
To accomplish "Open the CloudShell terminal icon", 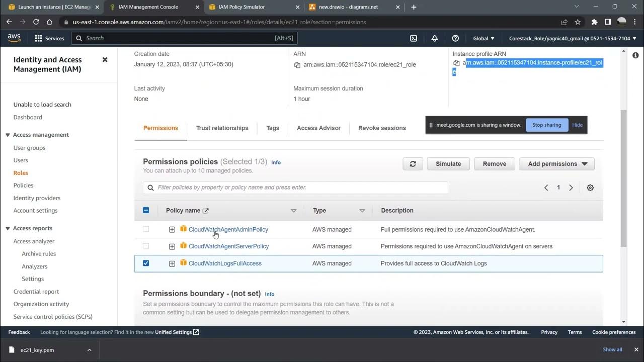I will (x=414, y=38).
